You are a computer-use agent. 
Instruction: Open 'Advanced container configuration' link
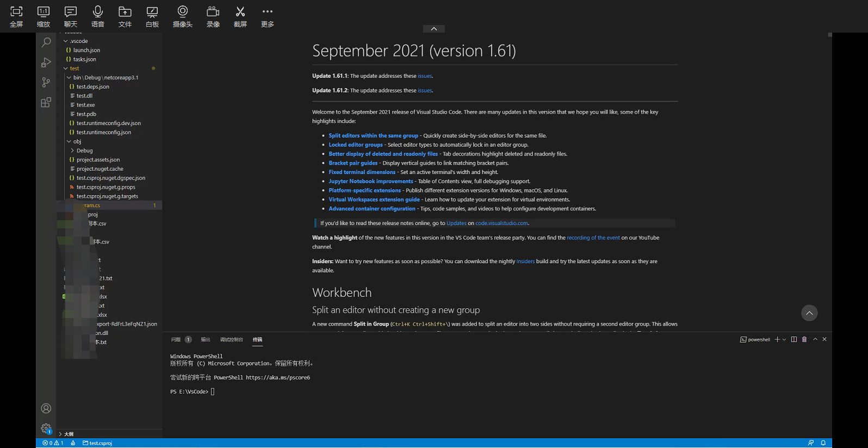[372, 209]
